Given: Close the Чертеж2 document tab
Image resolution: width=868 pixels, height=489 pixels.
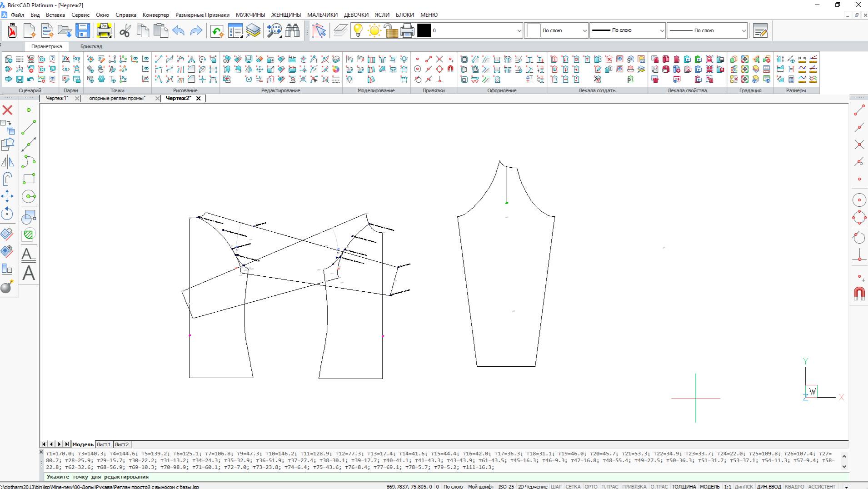Looking at the screenshot, I should click(x=198, y=98).
